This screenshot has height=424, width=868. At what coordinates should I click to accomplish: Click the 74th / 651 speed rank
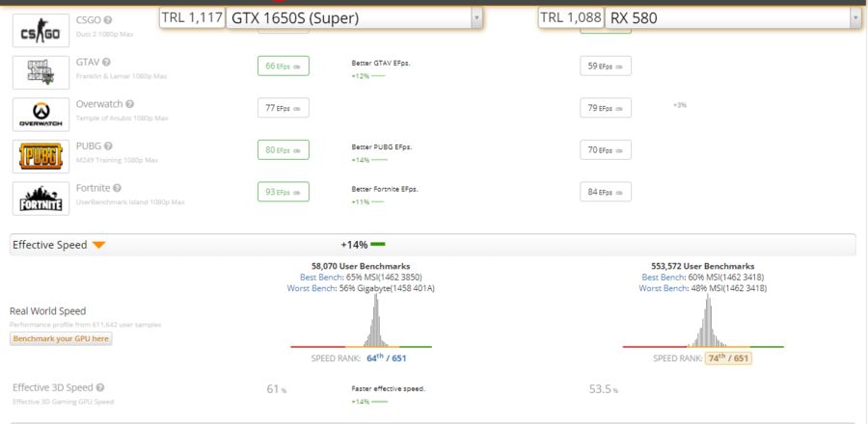[x=728, y=358]
